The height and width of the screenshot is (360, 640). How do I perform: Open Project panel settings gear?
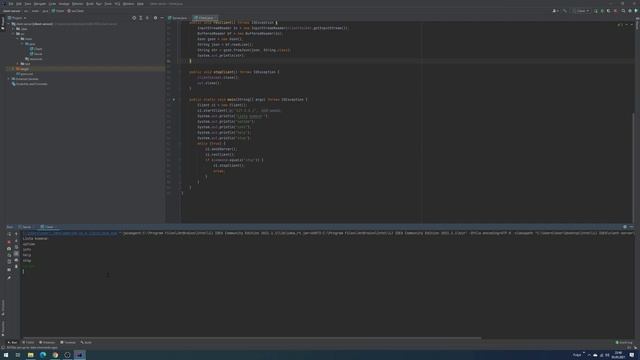coord(155,18)
